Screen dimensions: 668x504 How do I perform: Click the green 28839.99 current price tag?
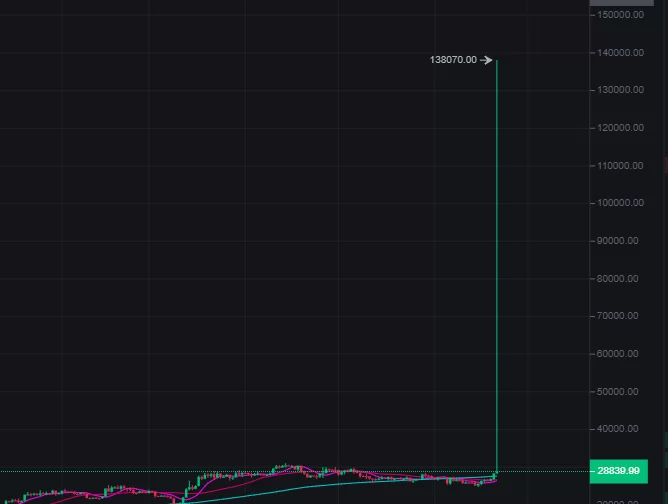626,470
